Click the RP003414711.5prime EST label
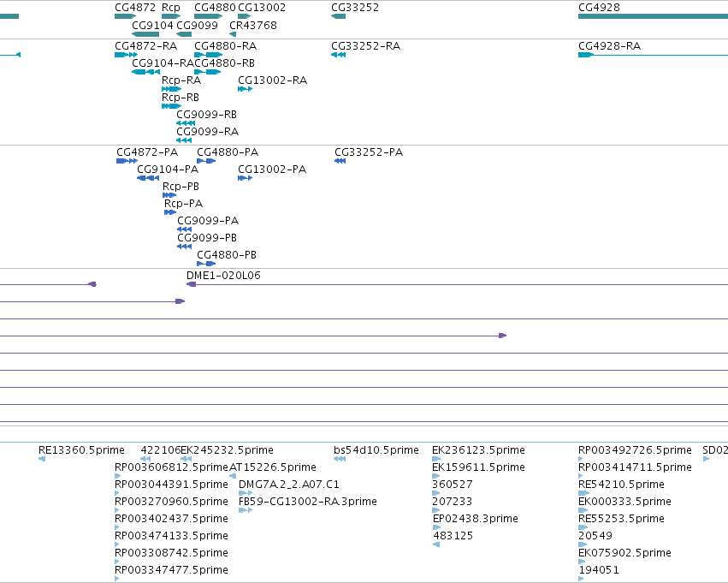 pyautogui.click(x=635, y=467)
